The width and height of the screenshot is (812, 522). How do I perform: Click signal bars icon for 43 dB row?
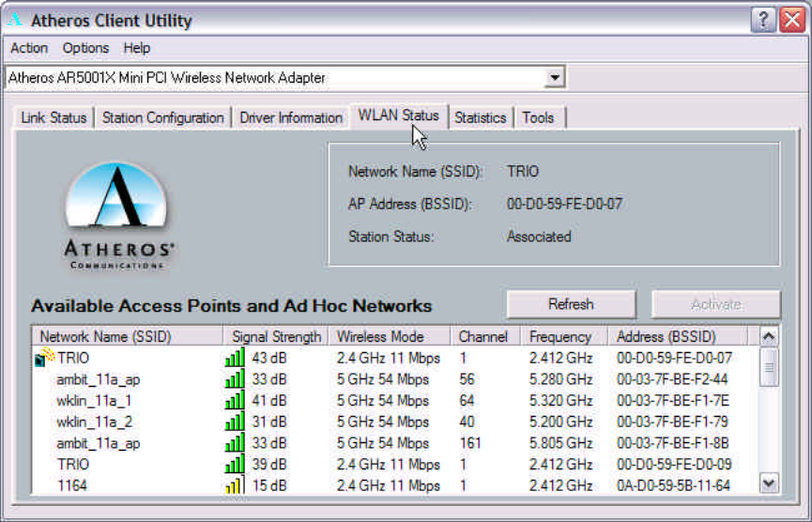coord(235,358)
